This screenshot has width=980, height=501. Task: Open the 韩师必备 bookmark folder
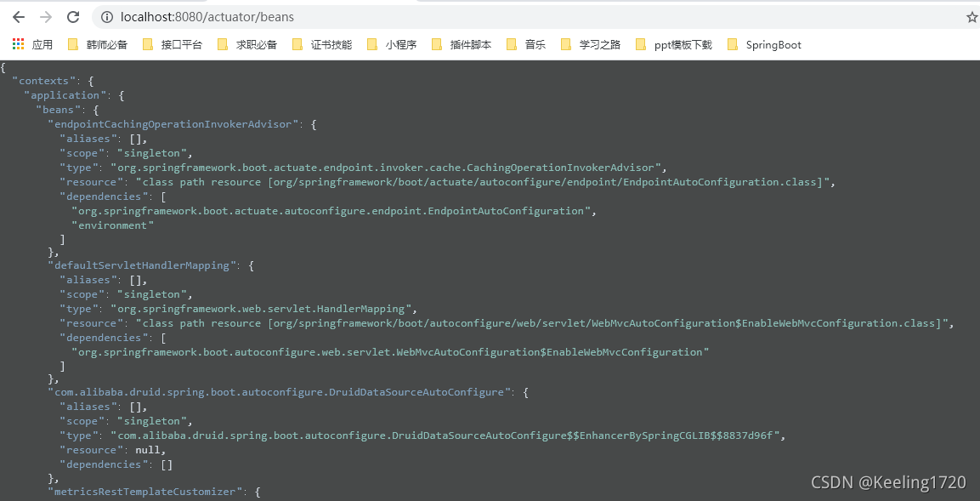tap(98, 44)
